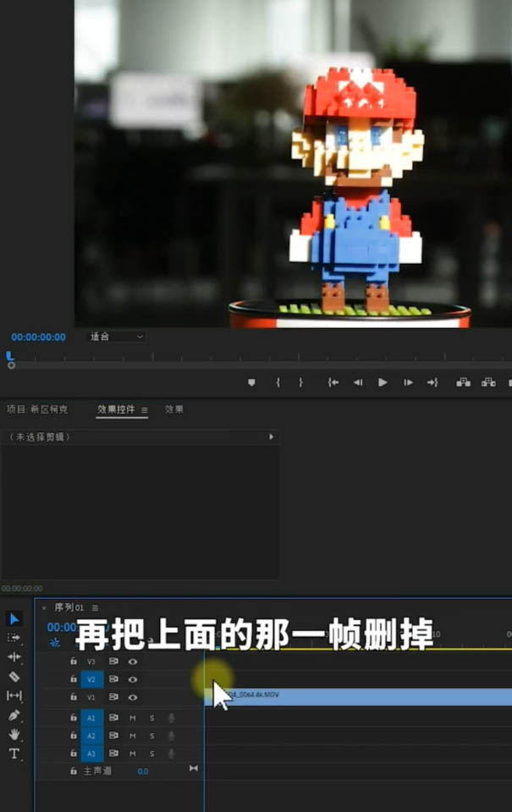This screenshot has width=512, height=812.
Task: Select the Slip tool
Action: (14, 695)
